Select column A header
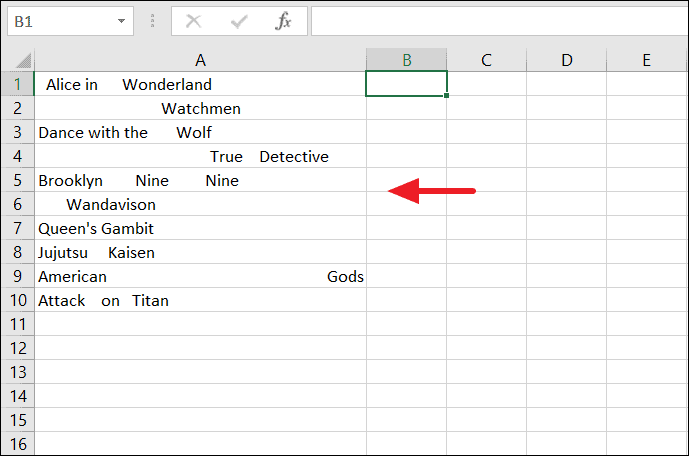Screen dimensions: 689x456 (200, 60)
